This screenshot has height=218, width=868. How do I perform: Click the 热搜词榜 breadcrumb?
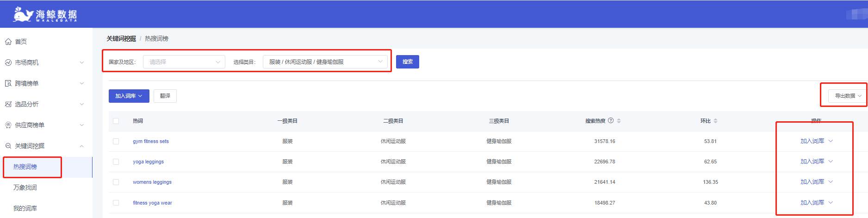(157, 38)
